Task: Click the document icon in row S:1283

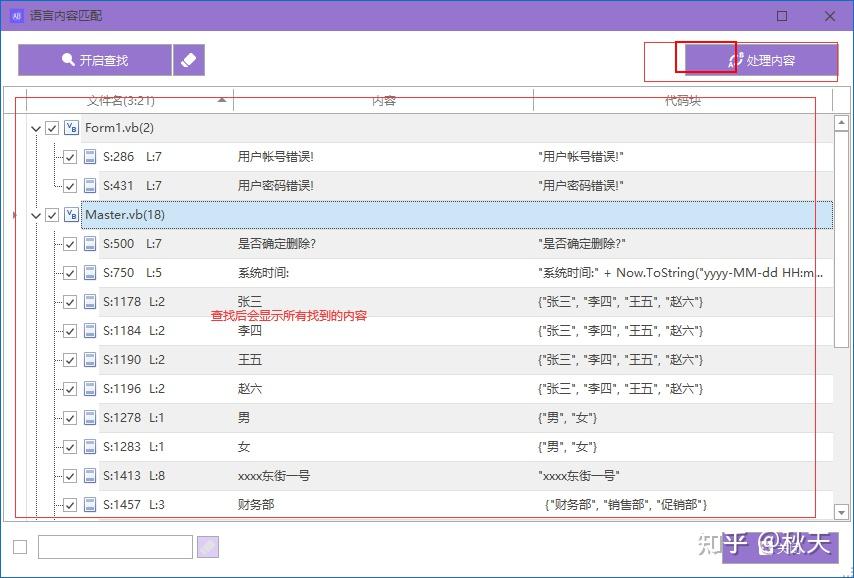Action: tap(90, 447)
